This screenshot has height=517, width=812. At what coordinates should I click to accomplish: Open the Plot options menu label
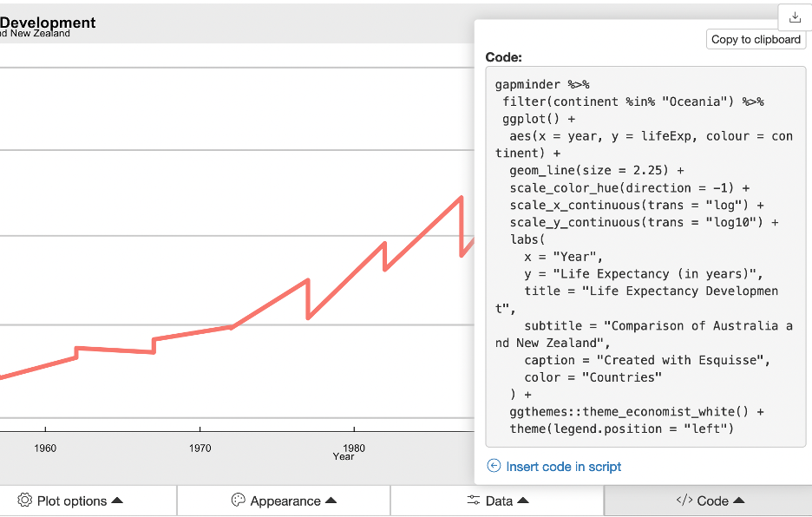tap(72, 501)
